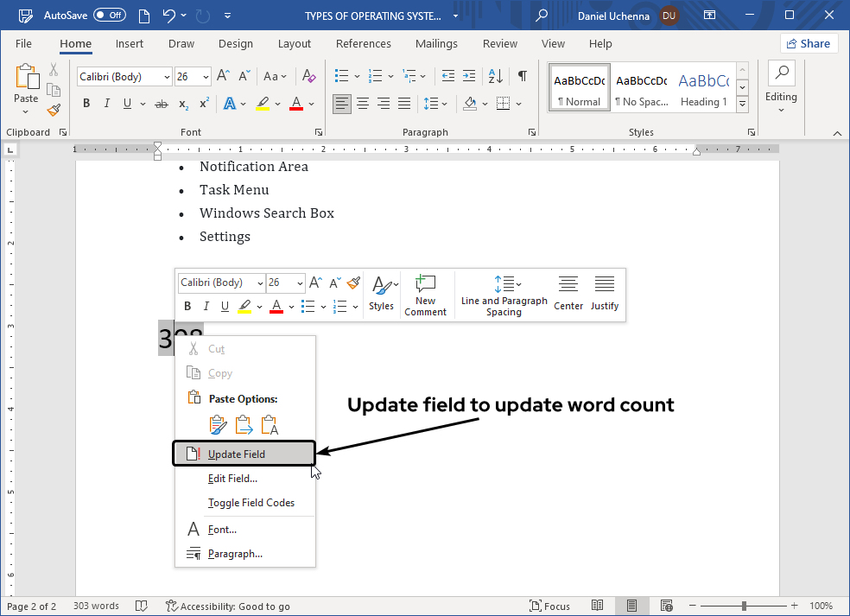Click the Share button
Viewport: 850px width, 616px height.
(x=809, y=43)
